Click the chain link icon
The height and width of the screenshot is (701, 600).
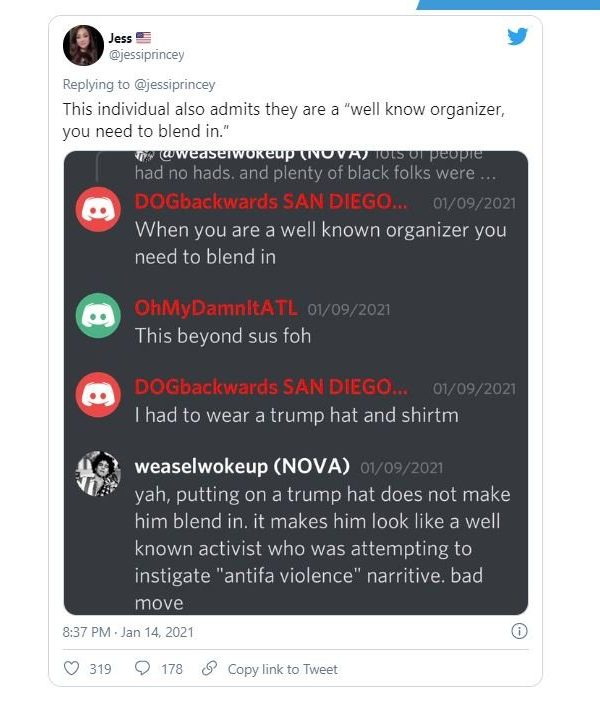point(209,668)
